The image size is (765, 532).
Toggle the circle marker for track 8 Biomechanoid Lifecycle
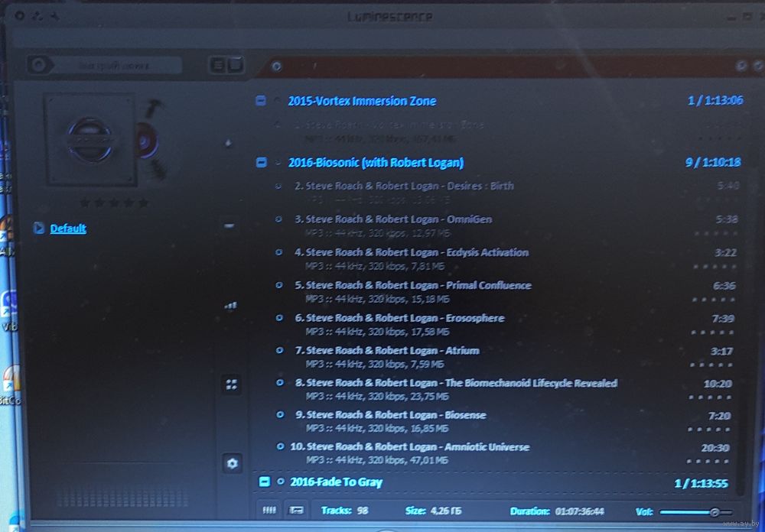click(280, 383)
